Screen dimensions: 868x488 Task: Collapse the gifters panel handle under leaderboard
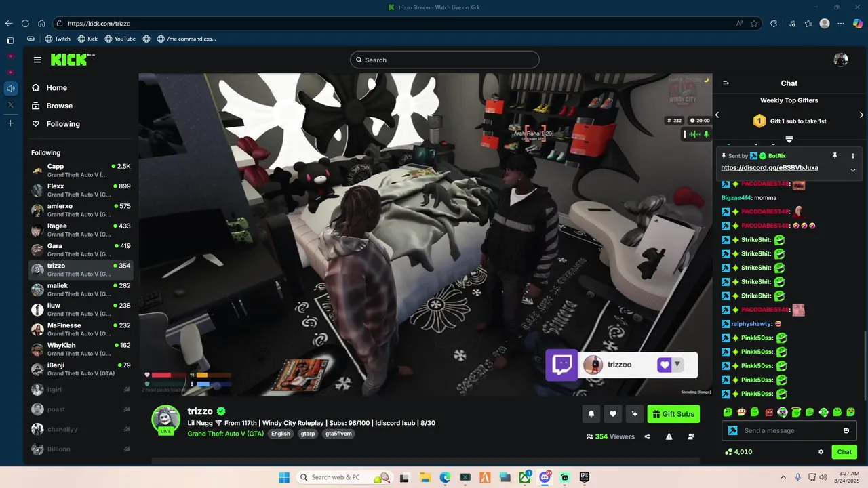(789, 140)
